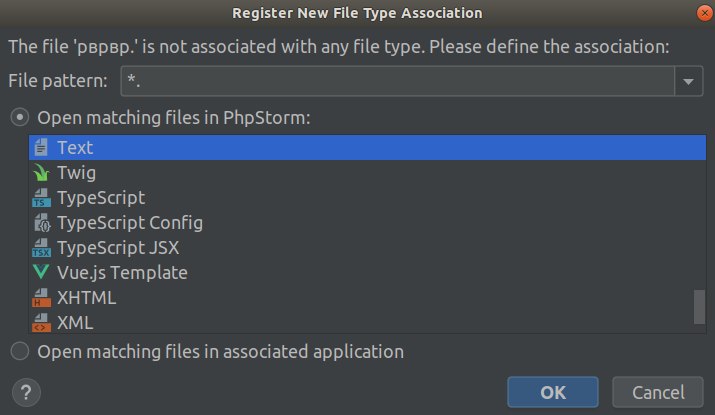
Task: Click the TypeScript TS file icon
Action: point(41,198)
